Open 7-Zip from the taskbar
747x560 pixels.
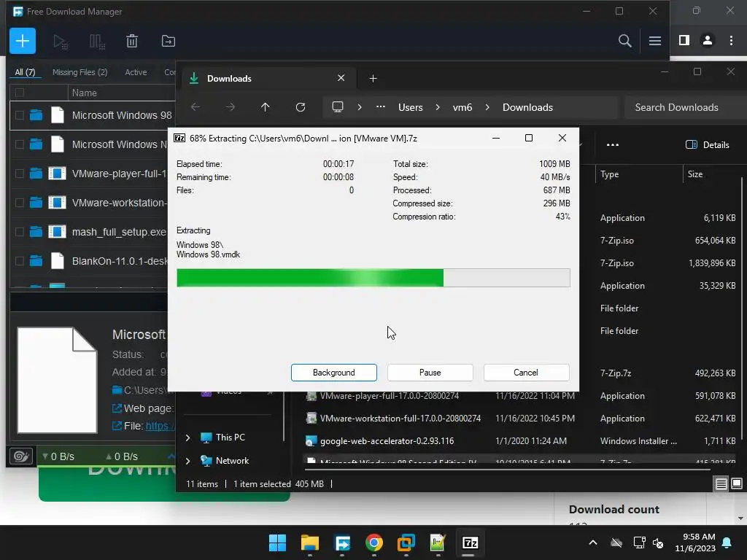click(470, 542)
